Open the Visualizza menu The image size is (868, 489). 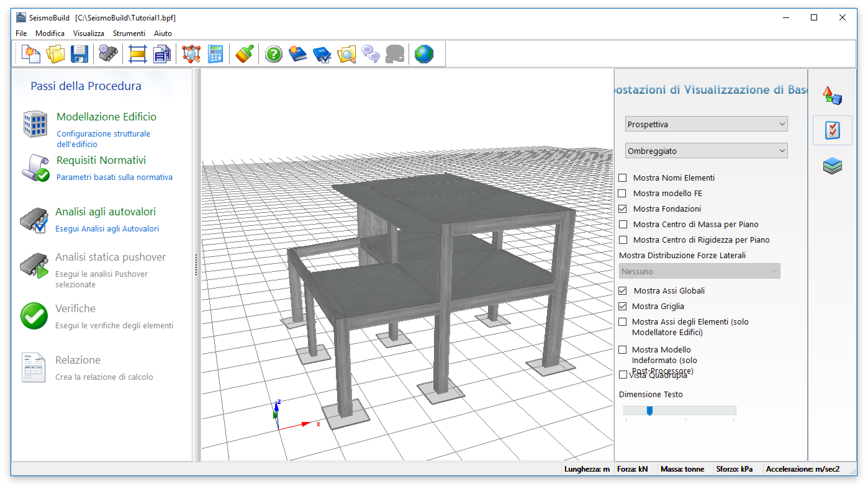click(88, 33)
